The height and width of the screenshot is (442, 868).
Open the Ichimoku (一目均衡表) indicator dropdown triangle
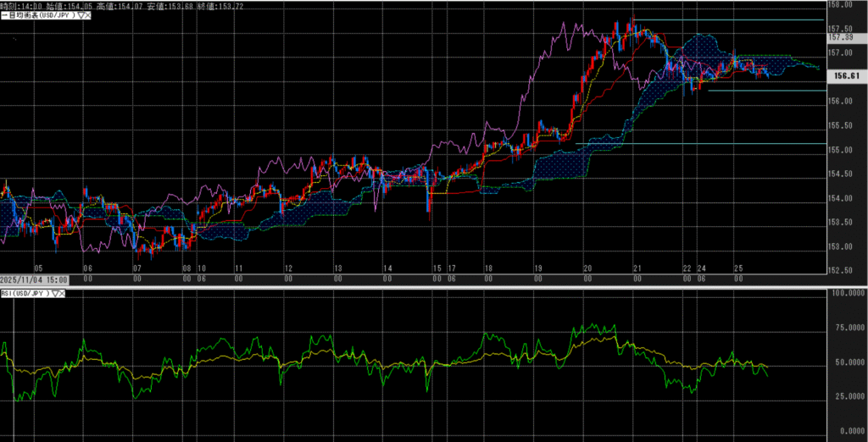[x=79, y=15]
